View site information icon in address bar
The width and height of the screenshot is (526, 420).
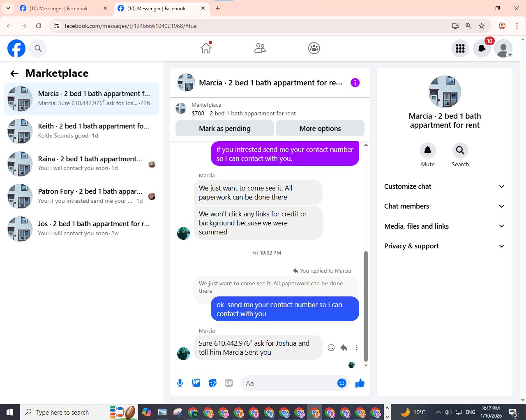pyautogui.click(x=56, y=26)
